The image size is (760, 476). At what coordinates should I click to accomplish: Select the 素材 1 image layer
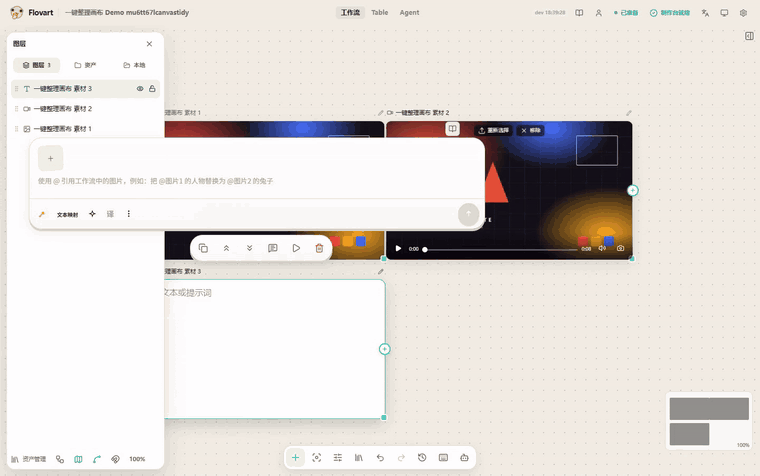click(x=85, y=129)
